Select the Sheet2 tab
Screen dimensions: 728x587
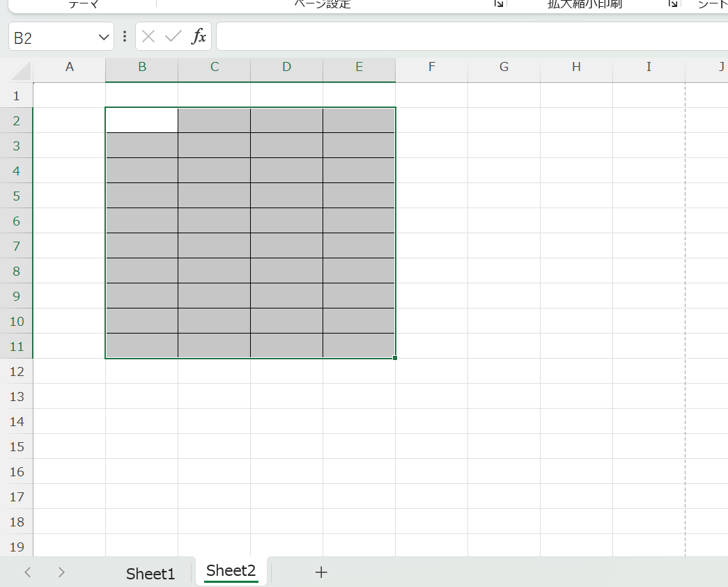coord(231,571)
